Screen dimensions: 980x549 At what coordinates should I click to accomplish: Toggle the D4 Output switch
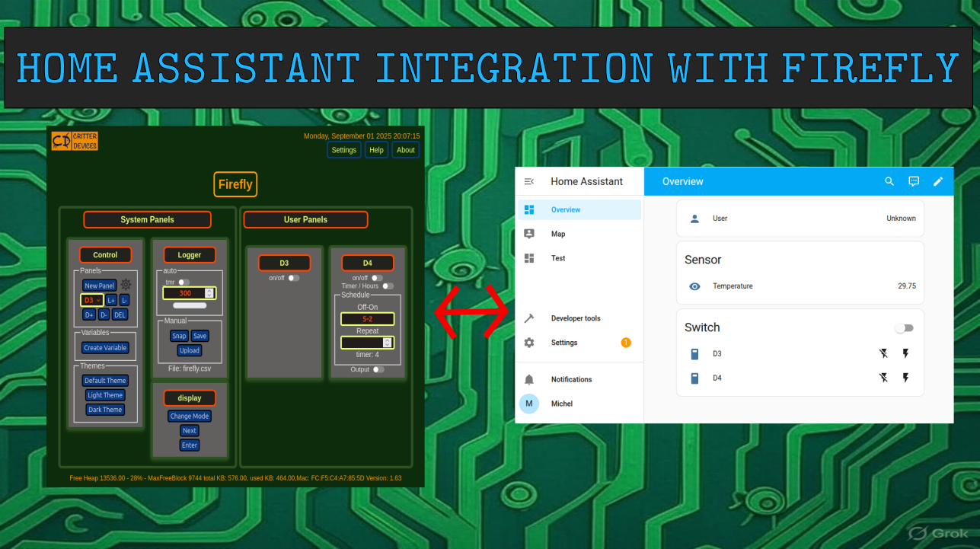(x=378, y=369)
